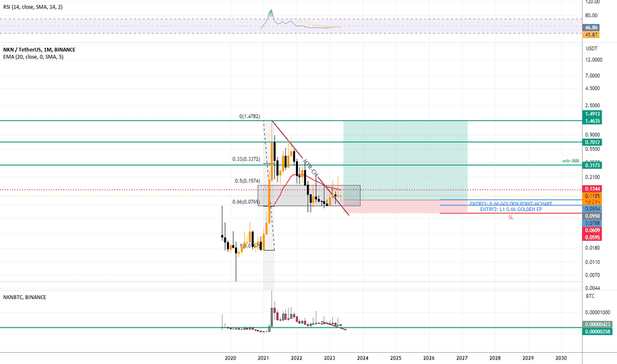This screenshot has height=364, width=617.
Task: Select the green long-position profit zone
Action: pyautogui.click(x=405, y=161)
